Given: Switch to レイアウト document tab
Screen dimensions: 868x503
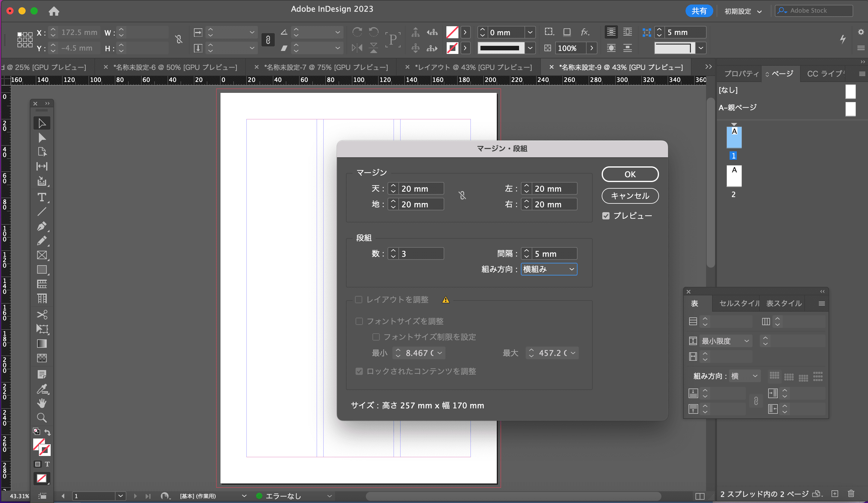Looking at the screenshot, I should [473, 67].
